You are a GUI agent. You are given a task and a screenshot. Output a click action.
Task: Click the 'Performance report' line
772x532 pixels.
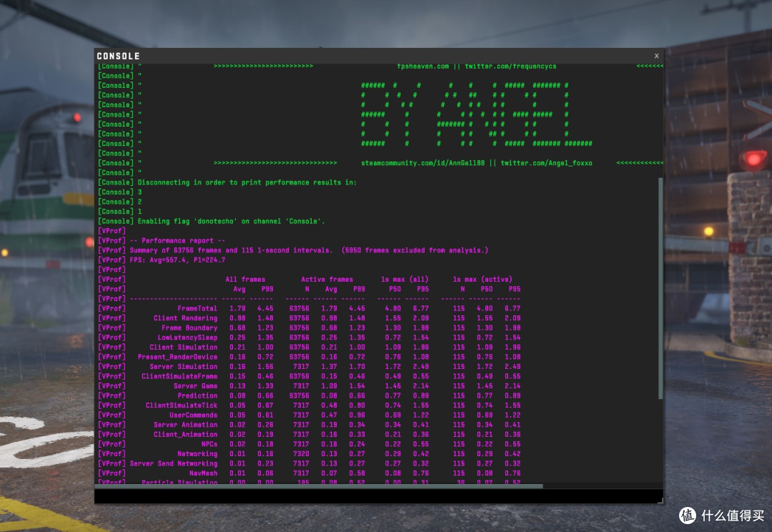point(177,240)
